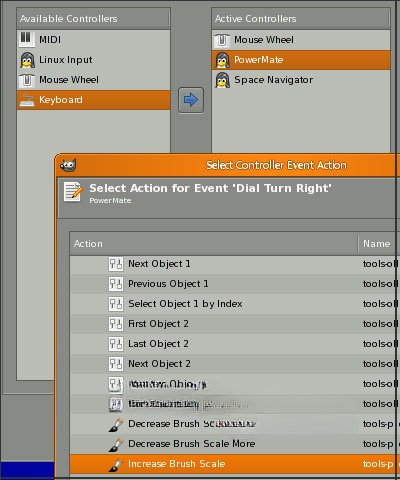Sort by the Action column header
Viewport: 400px width, 480px height.
pyautogui.click(x=214, y=244)
